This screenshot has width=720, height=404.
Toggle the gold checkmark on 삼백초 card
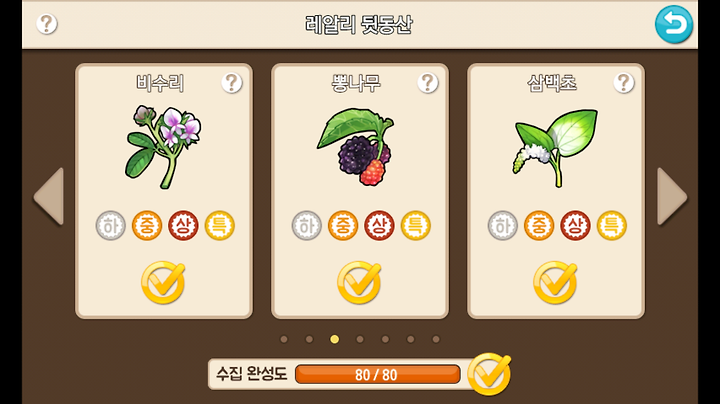555,282
